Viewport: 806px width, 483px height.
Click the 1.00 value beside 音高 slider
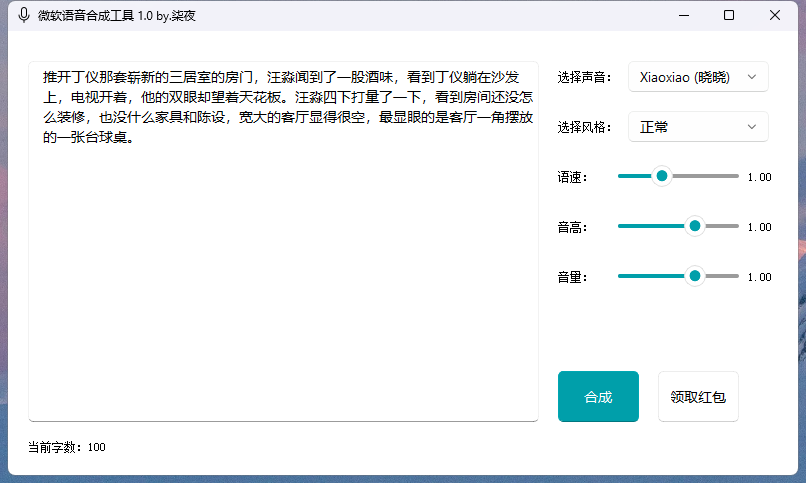click(759, 227)
